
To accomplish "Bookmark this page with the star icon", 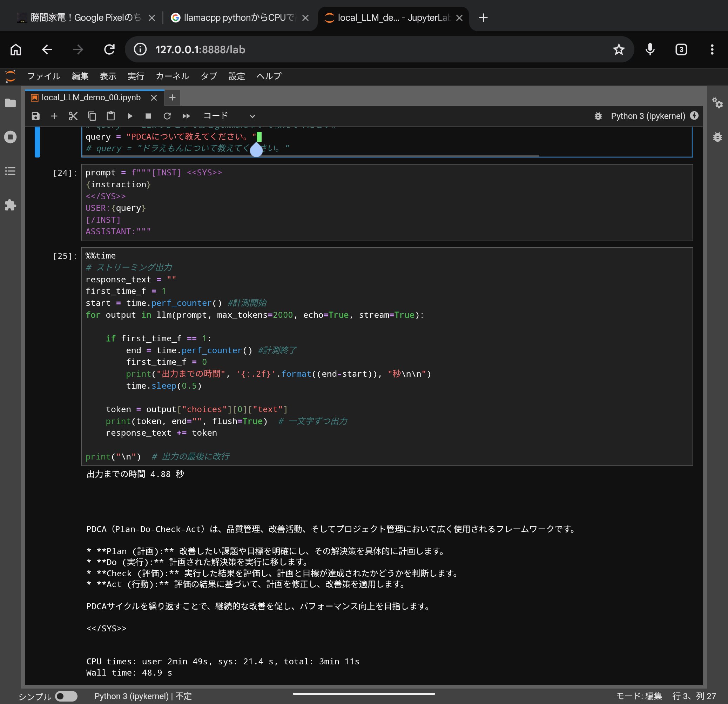I will click(619, 49).
